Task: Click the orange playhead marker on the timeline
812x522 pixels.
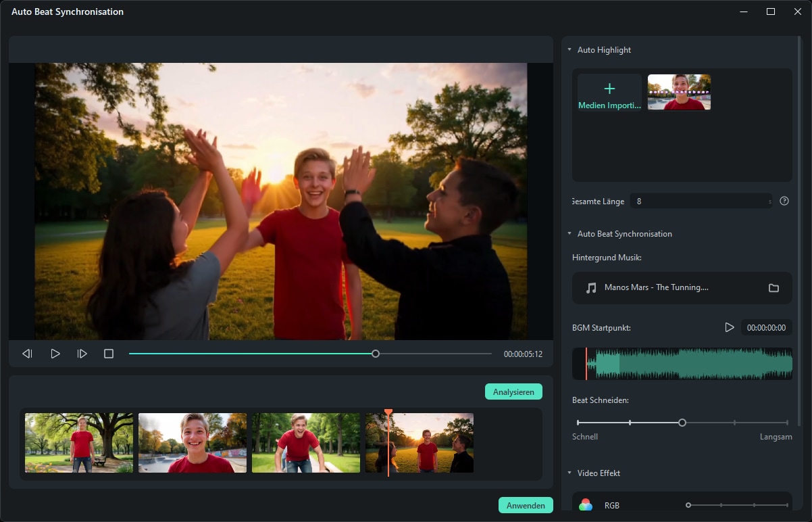Action: click(388, 411)
